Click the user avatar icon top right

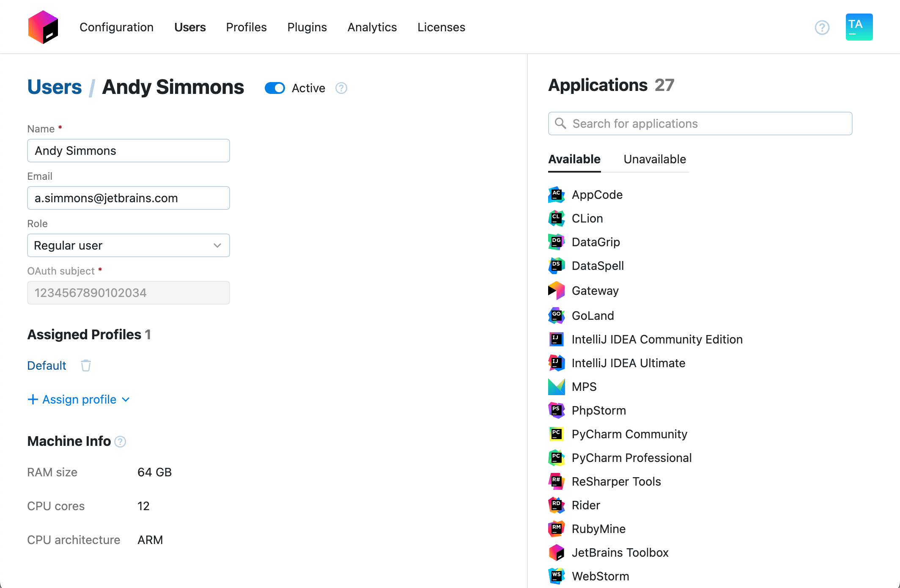pos(859,27)
